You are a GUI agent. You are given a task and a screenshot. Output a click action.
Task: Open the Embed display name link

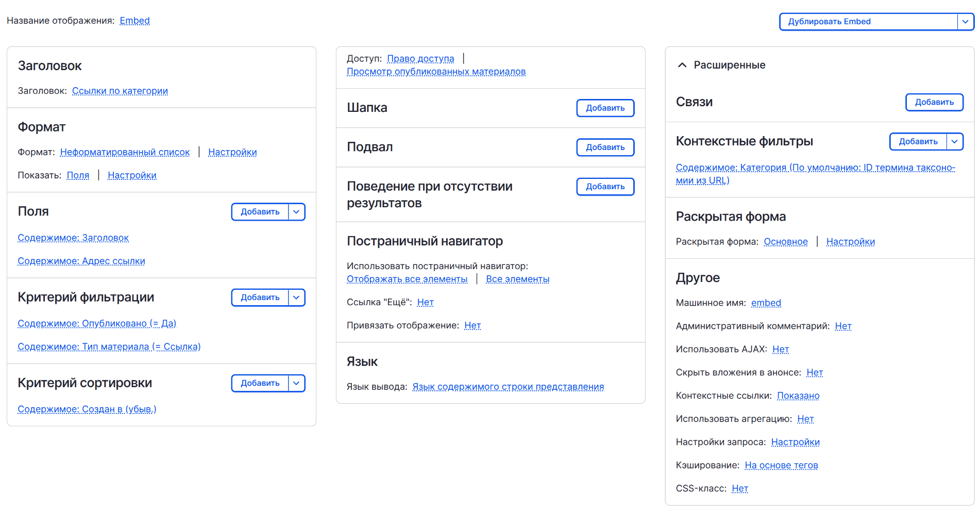click(x=134, y=21)
